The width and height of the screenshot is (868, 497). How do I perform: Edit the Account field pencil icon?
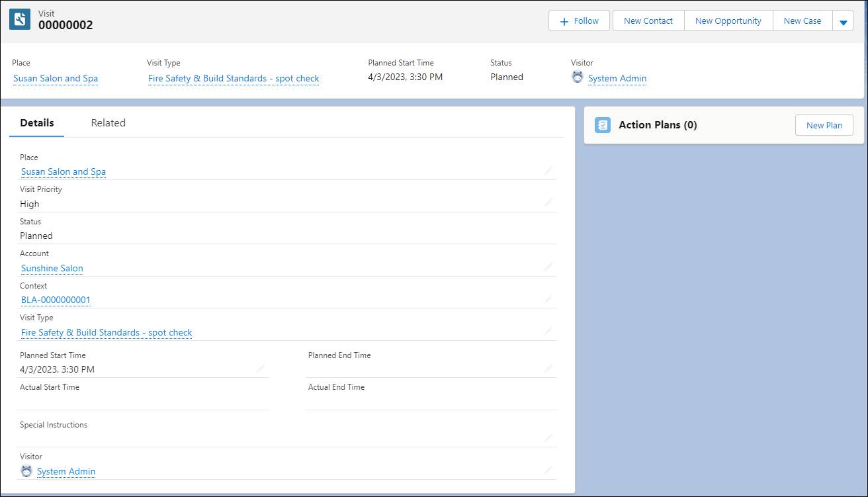point(548,267)
